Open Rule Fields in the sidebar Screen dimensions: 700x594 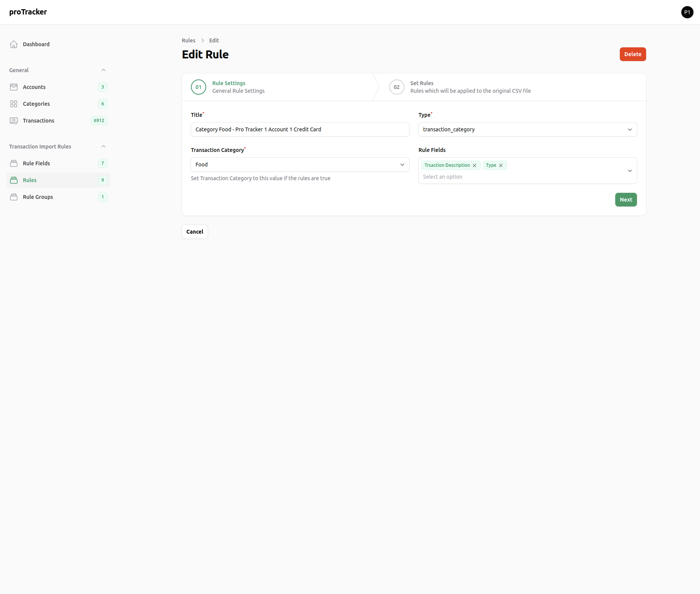58,163
